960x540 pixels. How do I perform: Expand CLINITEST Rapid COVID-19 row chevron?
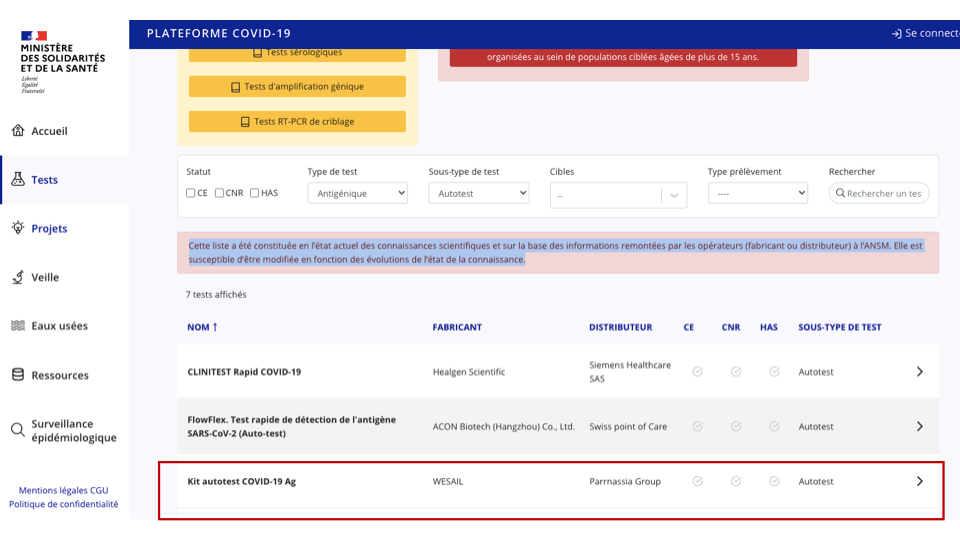pos(920,372)
